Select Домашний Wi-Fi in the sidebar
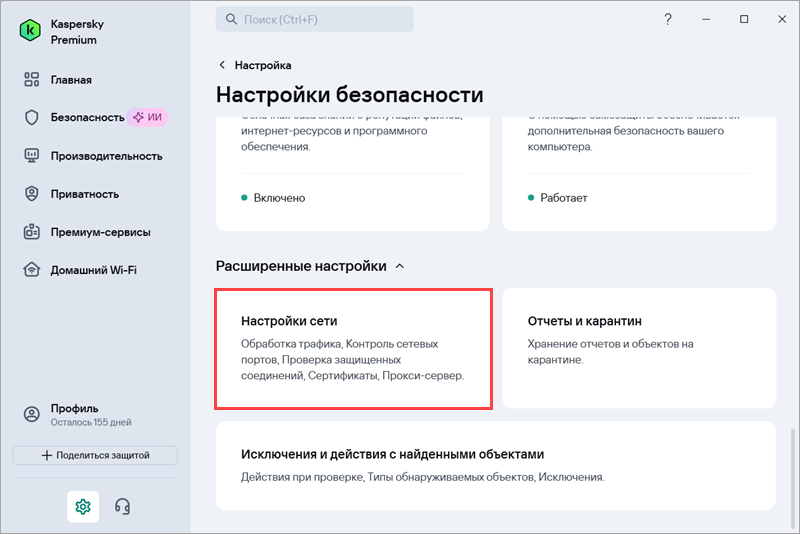The width and height of the screenshot is (800, 534). (x=93, y=270)
